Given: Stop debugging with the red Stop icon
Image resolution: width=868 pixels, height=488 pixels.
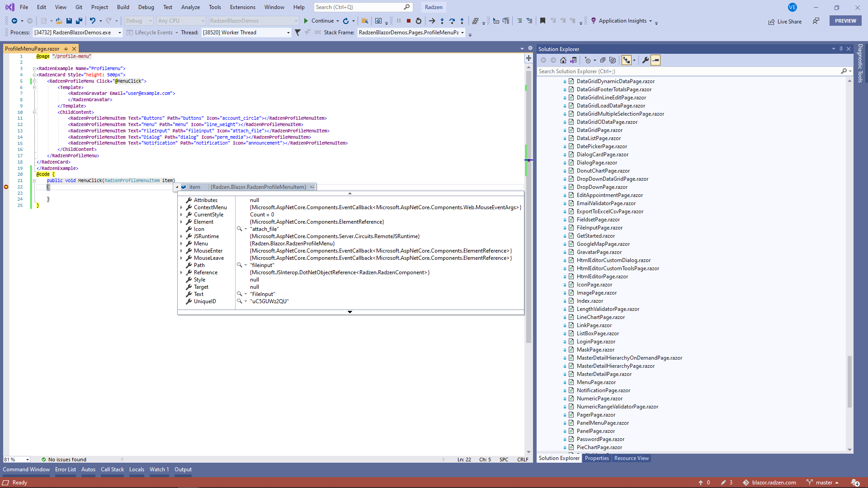Looking at the screenshot, I should [408, 21].
